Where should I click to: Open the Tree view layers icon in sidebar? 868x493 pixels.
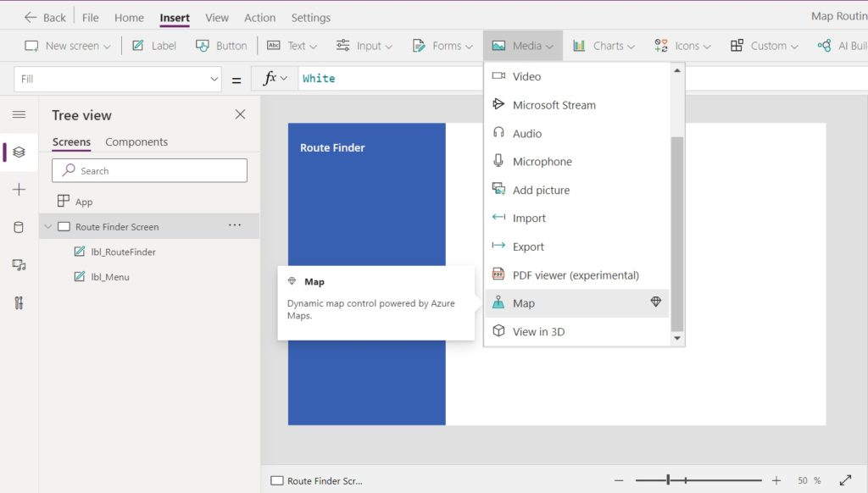[x=19, y=152]
